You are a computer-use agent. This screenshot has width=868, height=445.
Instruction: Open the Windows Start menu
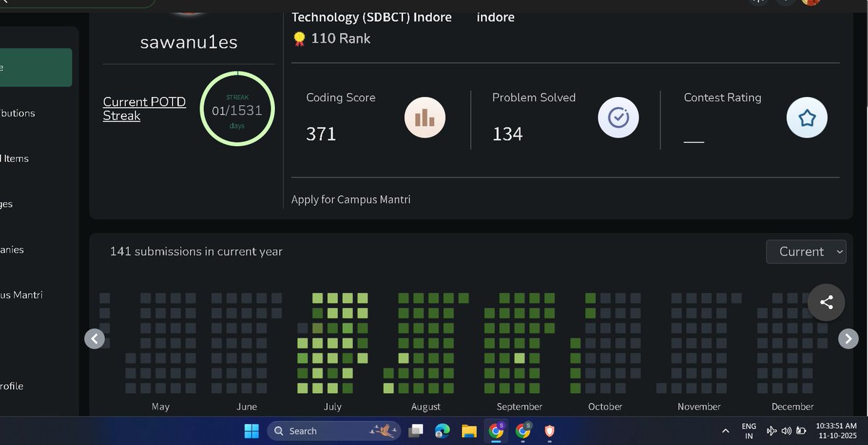pyautogui.click(x=251, y=431)
